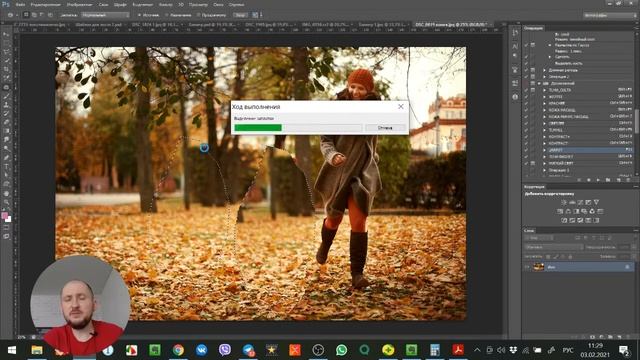Add a Curves adjustment layer
The width and height of the screenshot is (640, 360).
click(580, 202)
